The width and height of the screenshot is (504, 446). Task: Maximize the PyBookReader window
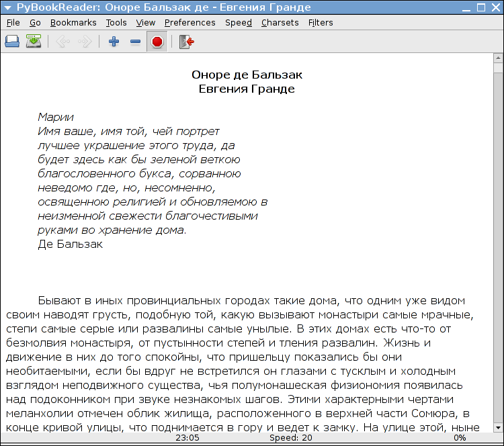click(481, 7)
